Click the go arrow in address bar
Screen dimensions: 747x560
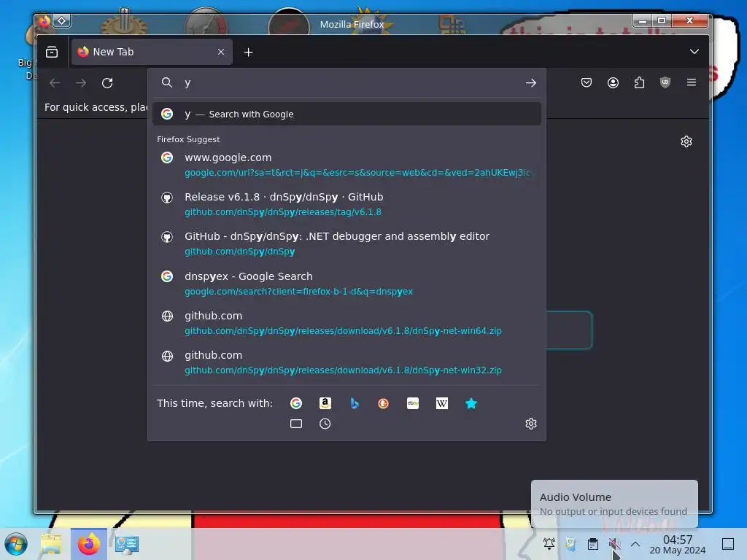coord(531,83)
